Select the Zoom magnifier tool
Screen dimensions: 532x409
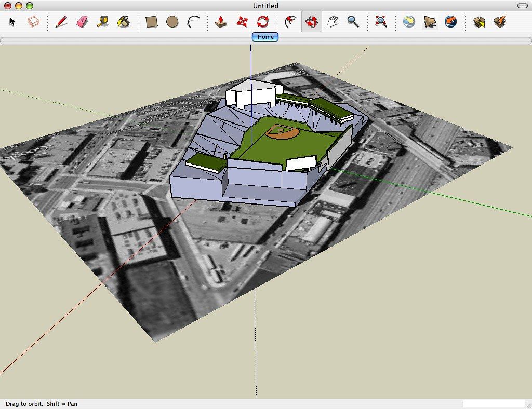353,22
